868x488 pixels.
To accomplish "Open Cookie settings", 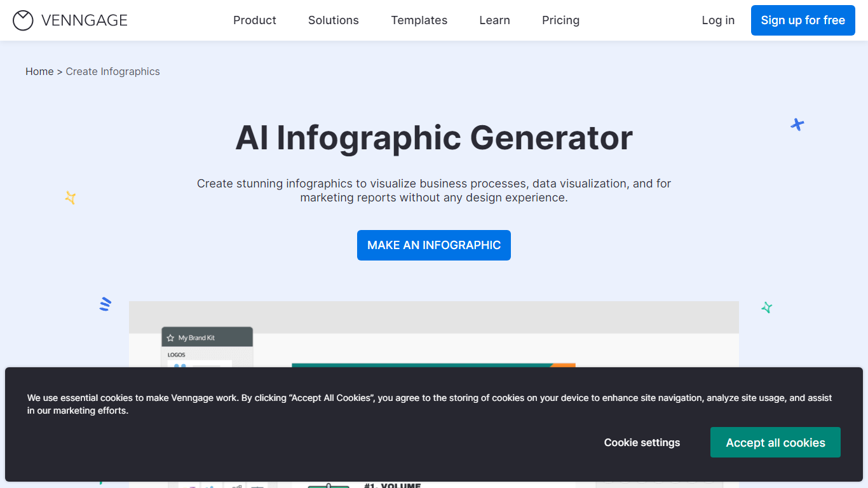I will [642, 442].
